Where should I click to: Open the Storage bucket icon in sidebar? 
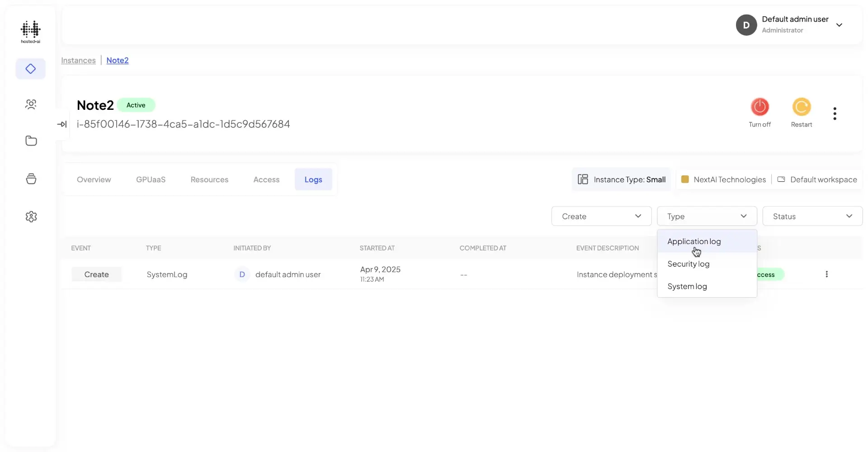coord(30,179)
